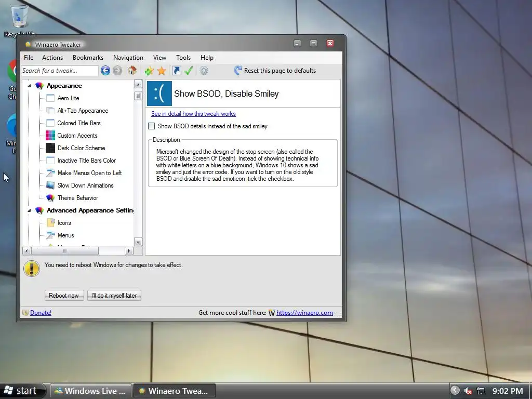This screenshot has width=532, height=399.
Task: Click I'll do it myself later
Action: click(114, 295)
